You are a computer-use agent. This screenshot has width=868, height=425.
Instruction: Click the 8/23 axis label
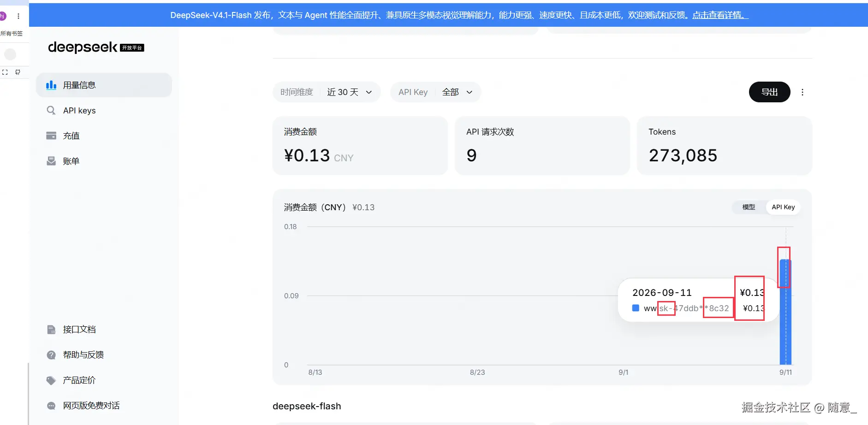coord(477,372)
